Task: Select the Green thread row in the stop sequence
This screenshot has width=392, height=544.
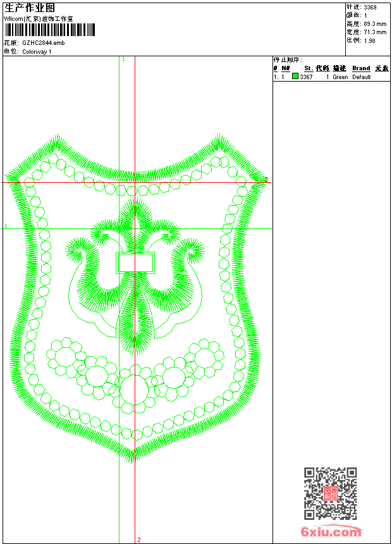Action: click(x=340, y=77)
